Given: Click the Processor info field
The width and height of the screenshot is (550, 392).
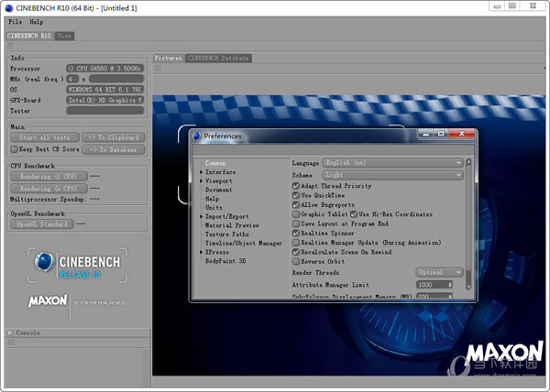Looking at the screenshot, I should click(104, 69).
